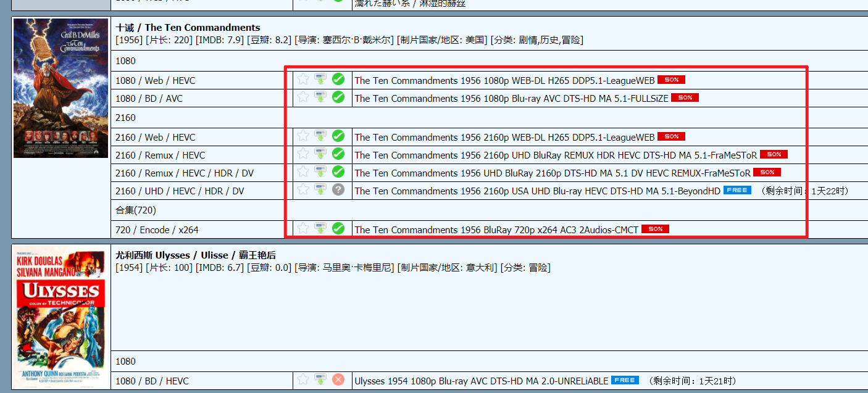Click the '2160' group header under Ten Commandments
This screenshot has height=393, width=868.
coord(125,117)
